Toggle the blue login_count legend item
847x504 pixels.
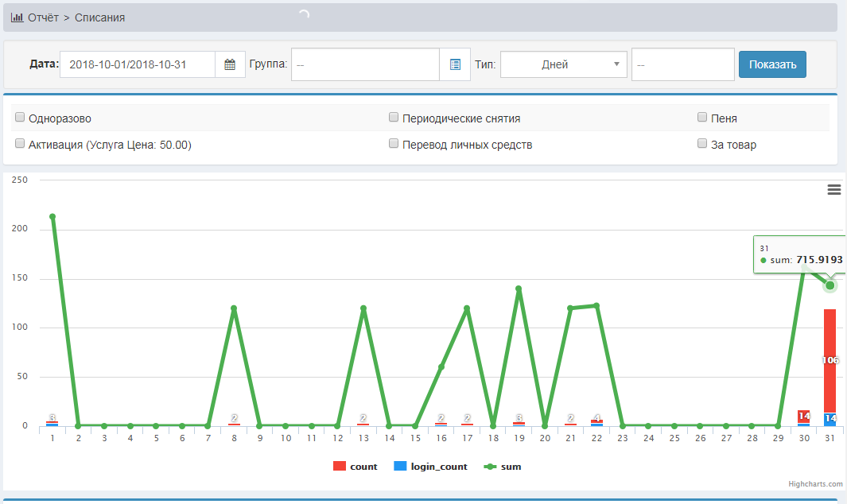pos(430,467)
